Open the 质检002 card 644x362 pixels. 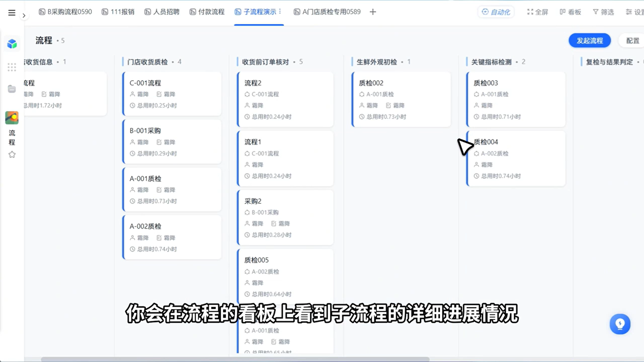coord(401,99)
